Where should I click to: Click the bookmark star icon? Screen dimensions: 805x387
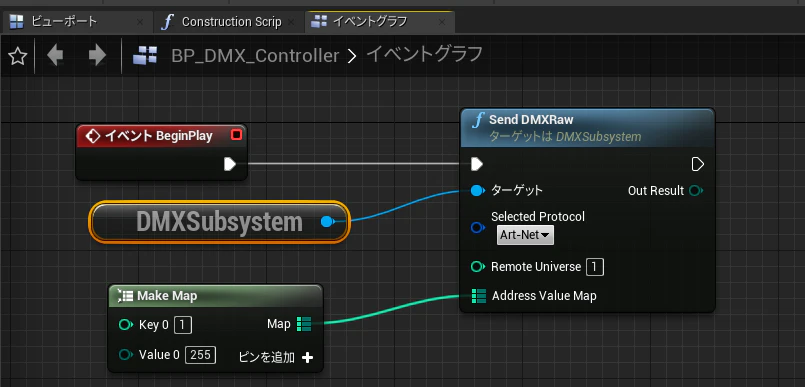click(x=17, y=56)
